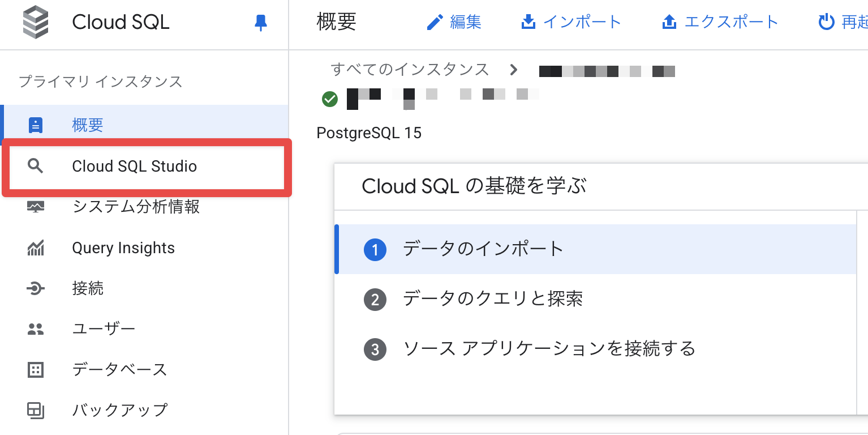Click the pencil icon beside 編集
Screen dimensions: 868x435
(x=435, y=23)
